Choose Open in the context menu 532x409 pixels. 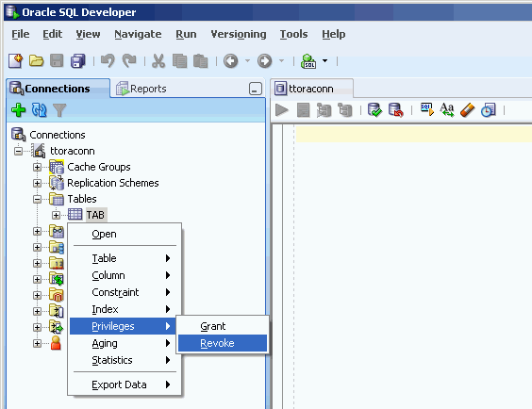coord(125,234)
